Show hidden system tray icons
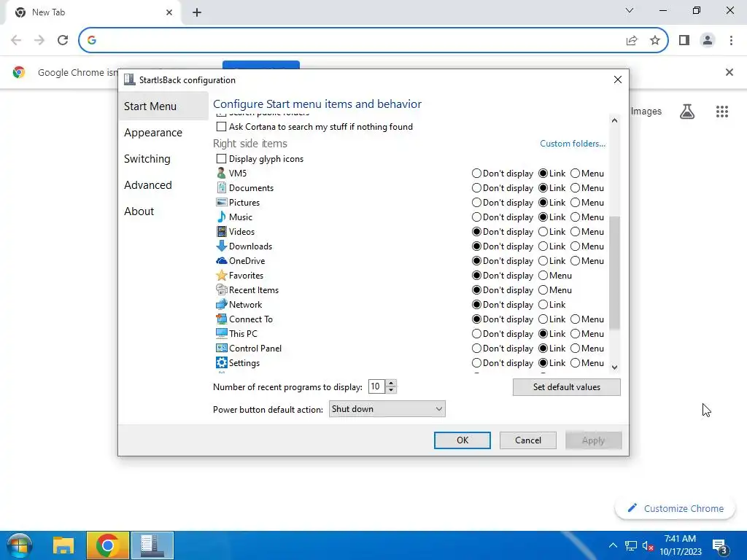Viewport: 747px width, 560px height. click(x=613, y=545)
